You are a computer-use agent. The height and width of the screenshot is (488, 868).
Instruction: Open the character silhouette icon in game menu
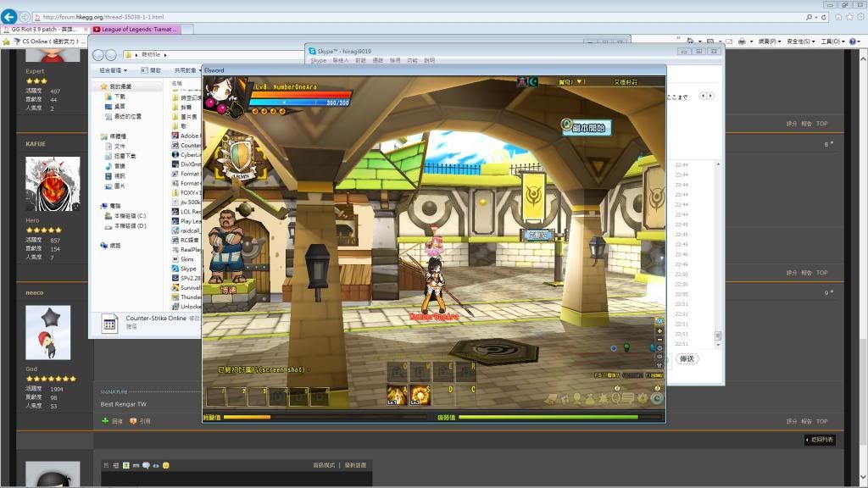pyautogui.click(x=577, y=398)
